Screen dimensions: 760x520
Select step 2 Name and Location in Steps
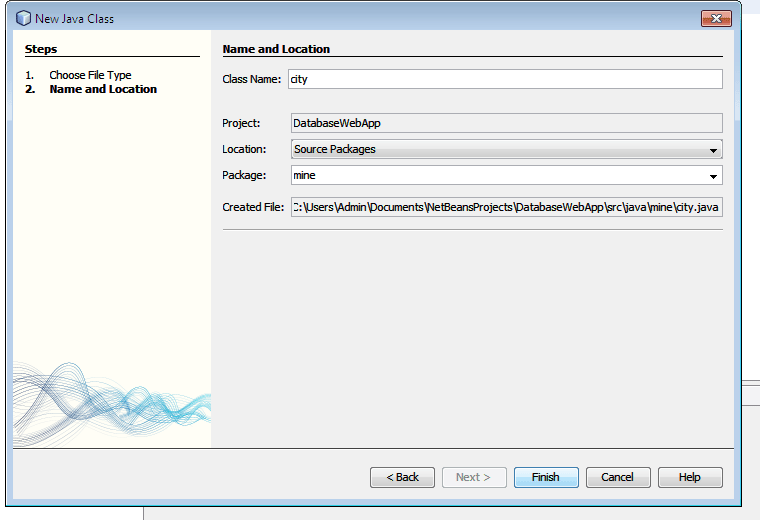[x=103, y=89]
